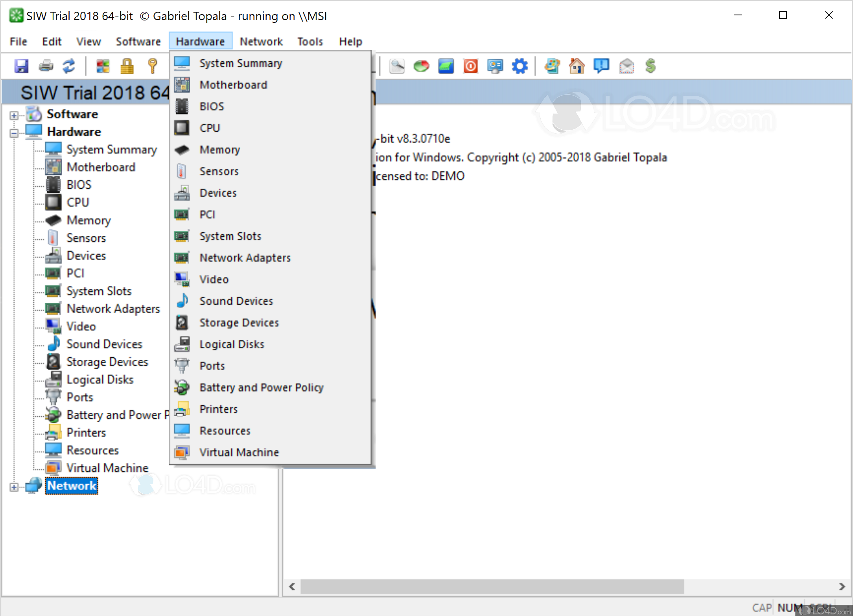Expand the Network tree node
Screen dimensions: 853x616
pyautogui.click(x=13, y=487)
